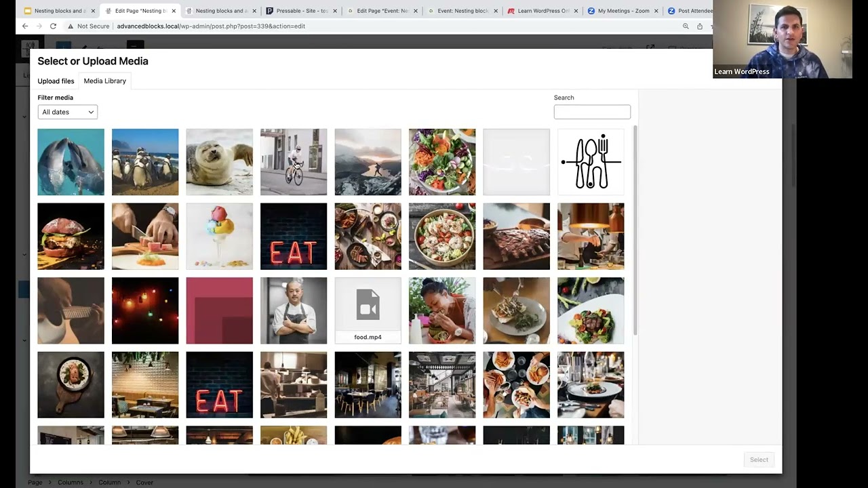Click the Not Secure site info indicator
868x488 pixels.
pos(88,26)
